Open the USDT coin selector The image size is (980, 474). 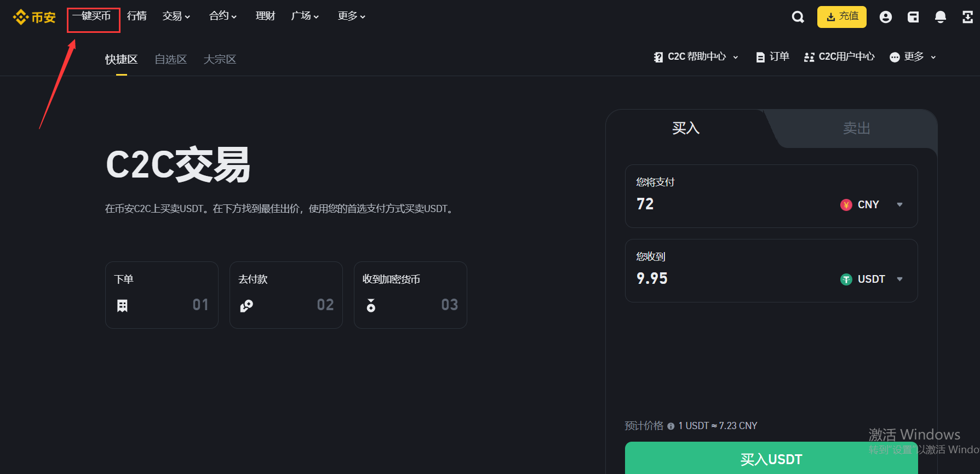pyautogui.click(x=872, y=279)
